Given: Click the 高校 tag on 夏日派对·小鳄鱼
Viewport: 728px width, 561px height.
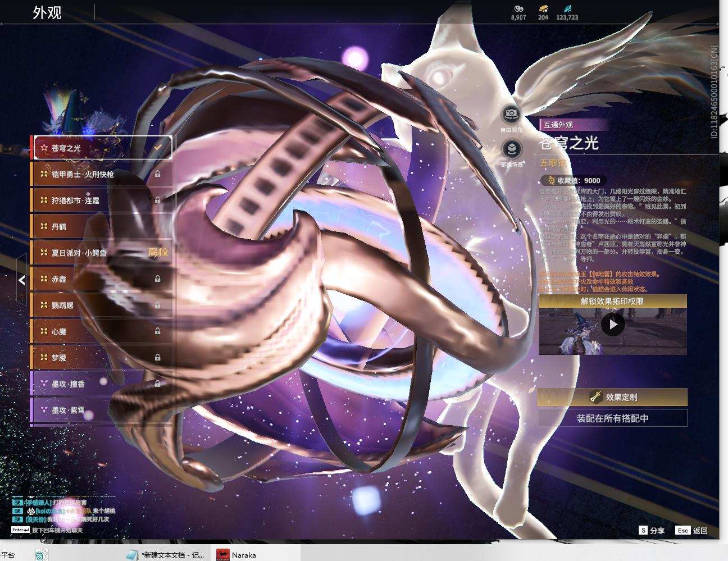Looking at the screenshot, I should click(x=158, y=252).
